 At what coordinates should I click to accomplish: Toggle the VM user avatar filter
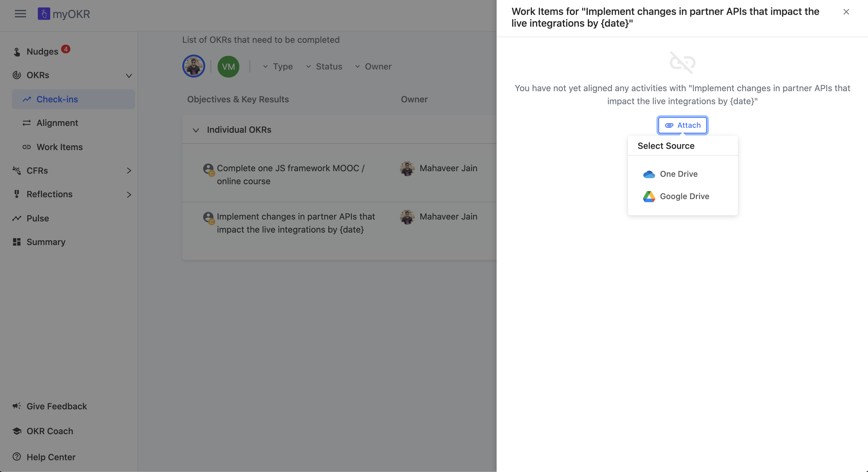(x=228, y=66)
